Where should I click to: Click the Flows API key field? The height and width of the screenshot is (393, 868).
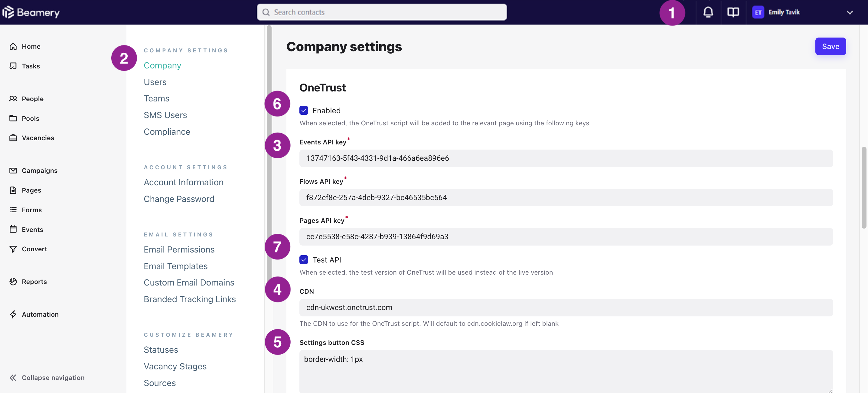[566, 197]
